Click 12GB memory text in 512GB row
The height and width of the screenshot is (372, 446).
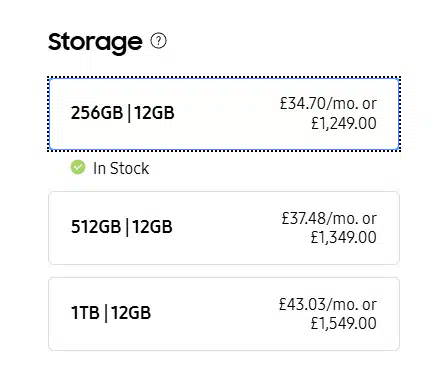pyautogui.click(x=152, y=227)
